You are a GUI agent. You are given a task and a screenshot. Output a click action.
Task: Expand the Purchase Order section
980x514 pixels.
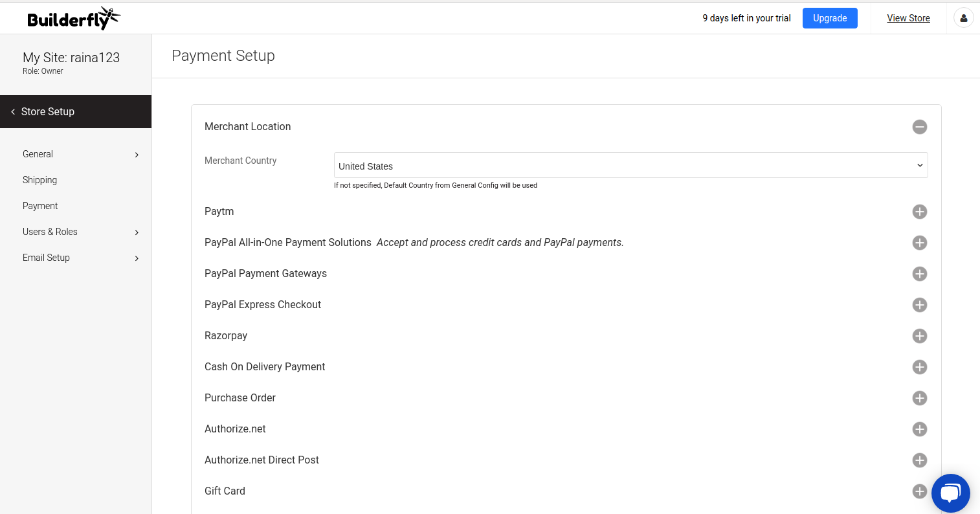point(919,398)
